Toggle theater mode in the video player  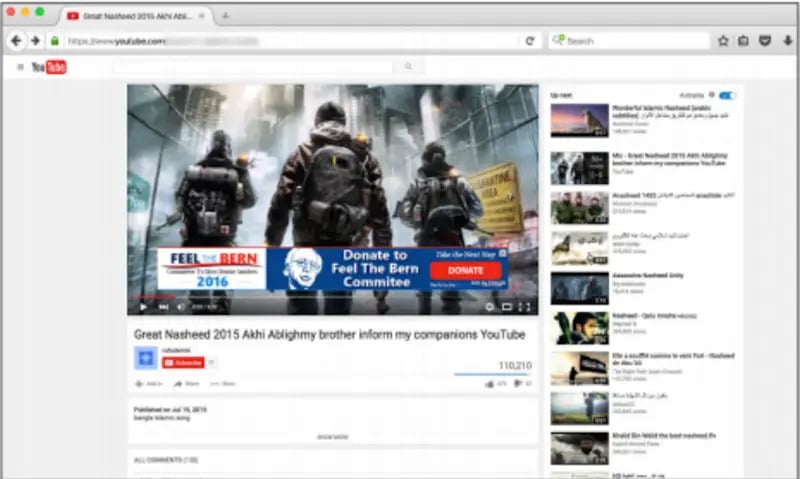tap(507, 307)
